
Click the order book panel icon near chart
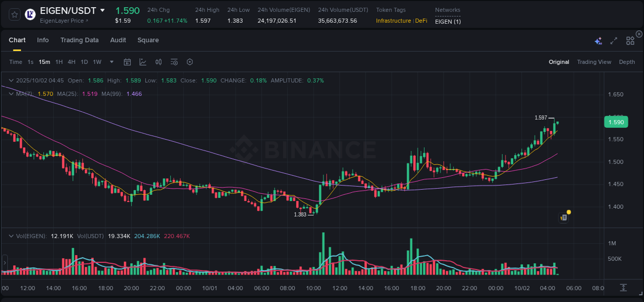(563, 217)
